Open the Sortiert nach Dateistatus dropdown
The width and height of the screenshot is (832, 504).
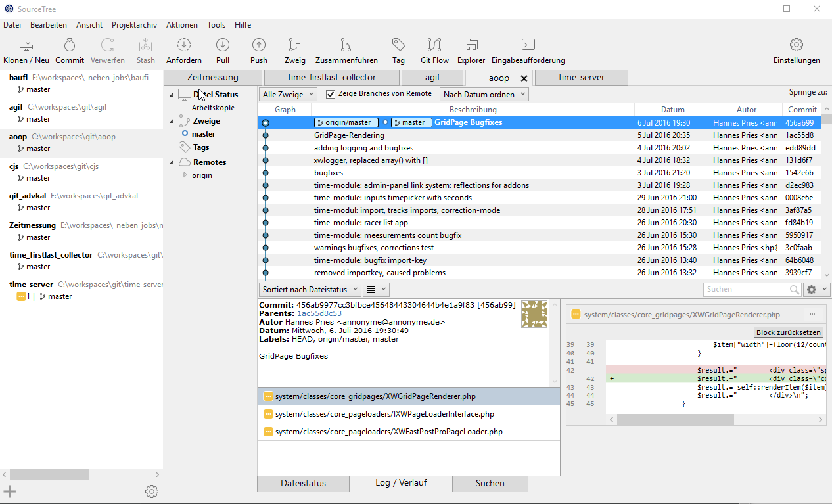click(x=310, y=290)
